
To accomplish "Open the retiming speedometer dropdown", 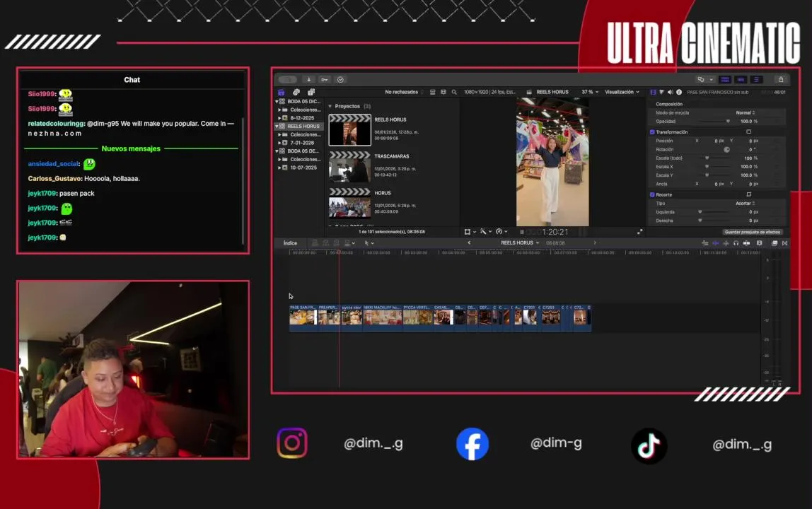I will [x=501, y=232].
